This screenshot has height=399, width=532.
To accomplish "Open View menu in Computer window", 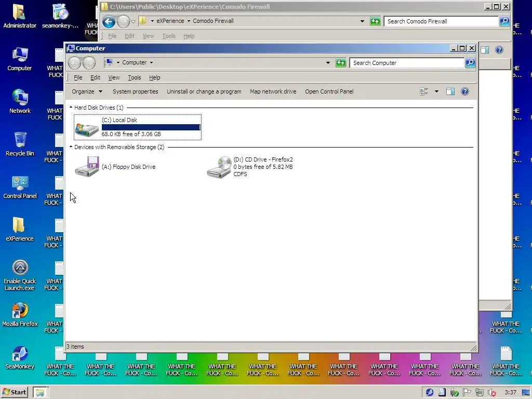I will (x=114, y=78).
